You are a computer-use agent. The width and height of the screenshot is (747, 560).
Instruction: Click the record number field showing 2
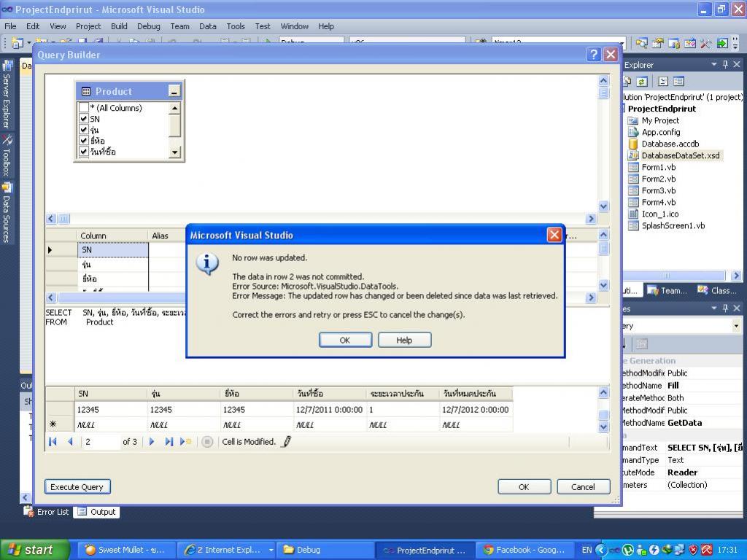[100, 442]
